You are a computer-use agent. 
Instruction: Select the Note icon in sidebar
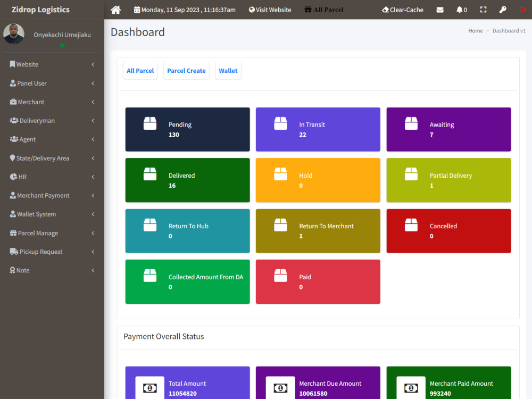tap(13, 270)
